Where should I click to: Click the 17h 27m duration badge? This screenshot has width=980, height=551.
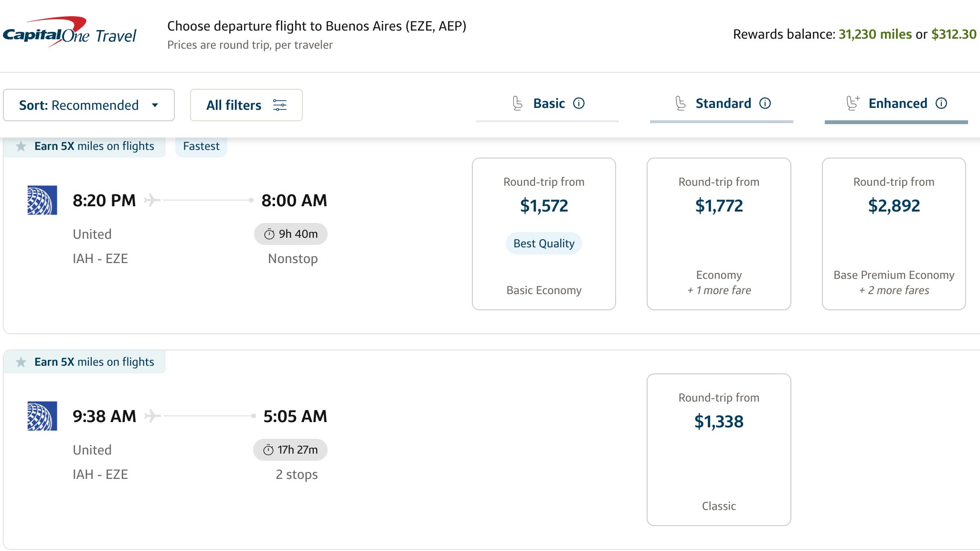coord(289,449)
